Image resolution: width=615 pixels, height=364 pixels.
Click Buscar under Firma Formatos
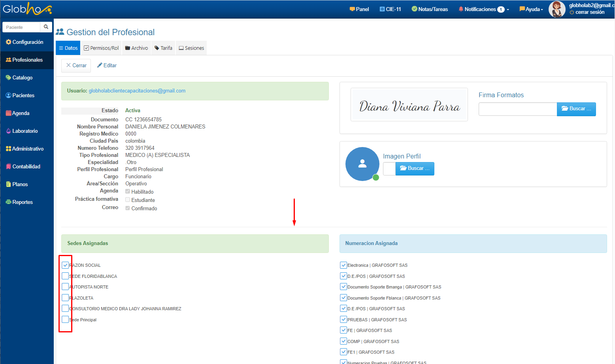pos(576,109)
